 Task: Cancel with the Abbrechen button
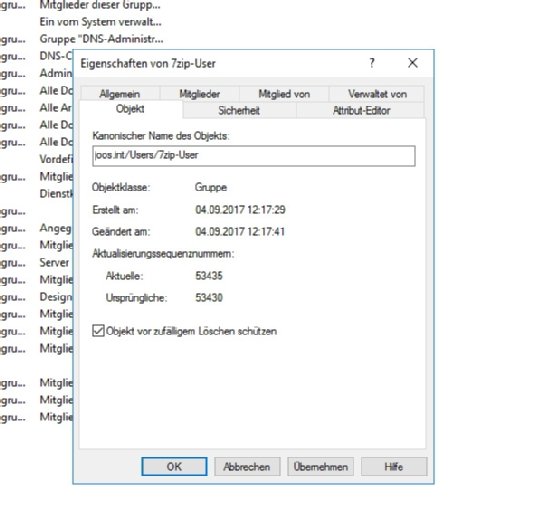[247, 466]
